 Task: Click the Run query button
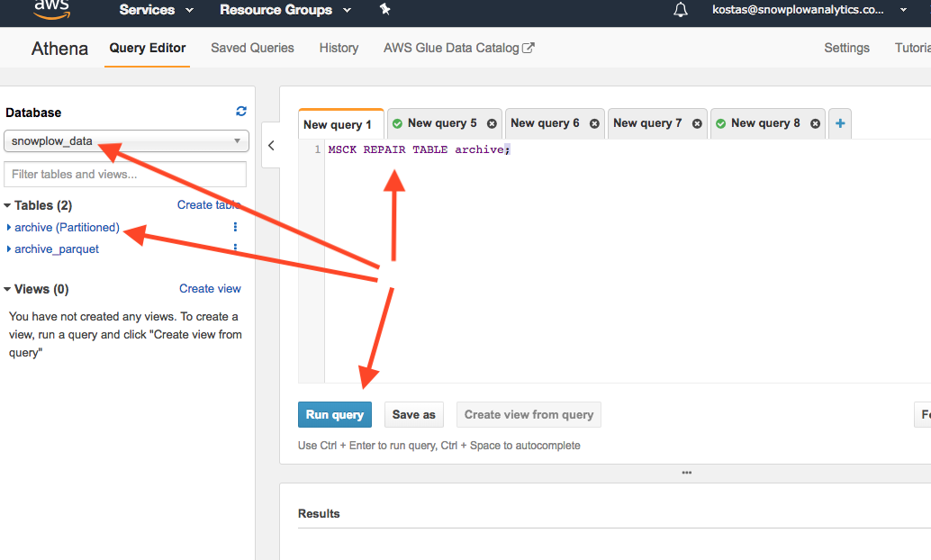(x=335, y=414)
